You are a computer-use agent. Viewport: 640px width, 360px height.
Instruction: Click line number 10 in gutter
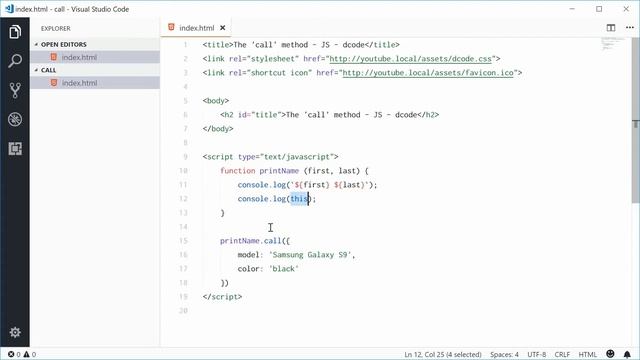coord(183,171)
